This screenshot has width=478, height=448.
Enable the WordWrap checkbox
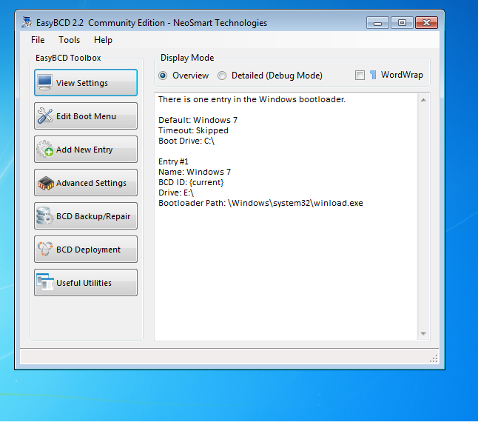(x=360, y=75)
